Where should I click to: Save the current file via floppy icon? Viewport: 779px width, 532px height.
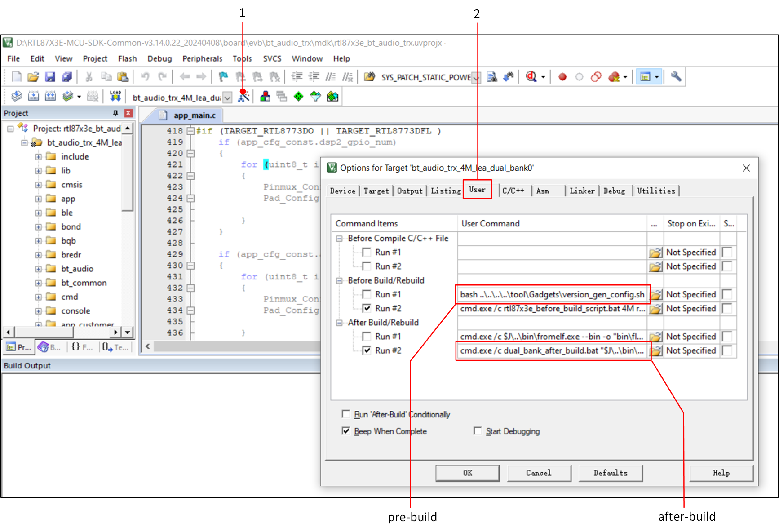(50, 77)
